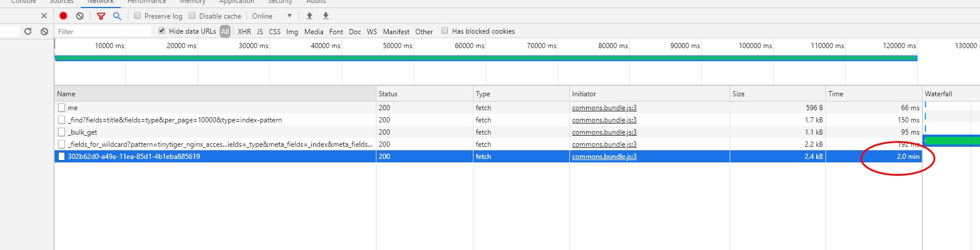This screenshot has height=250, width=980.
Task: Filter requests by Other
Action: pos(424,31)
